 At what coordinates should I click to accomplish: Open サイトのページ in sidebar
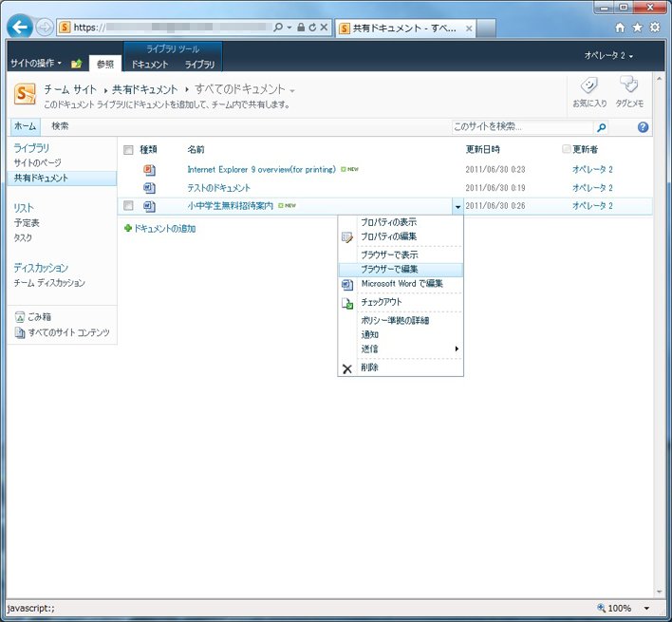(38, 163)
